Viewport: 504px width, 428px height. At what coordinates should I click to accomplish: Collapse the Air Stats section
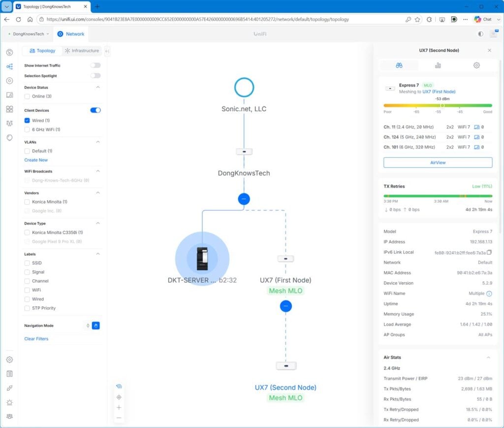pos(488,357)
